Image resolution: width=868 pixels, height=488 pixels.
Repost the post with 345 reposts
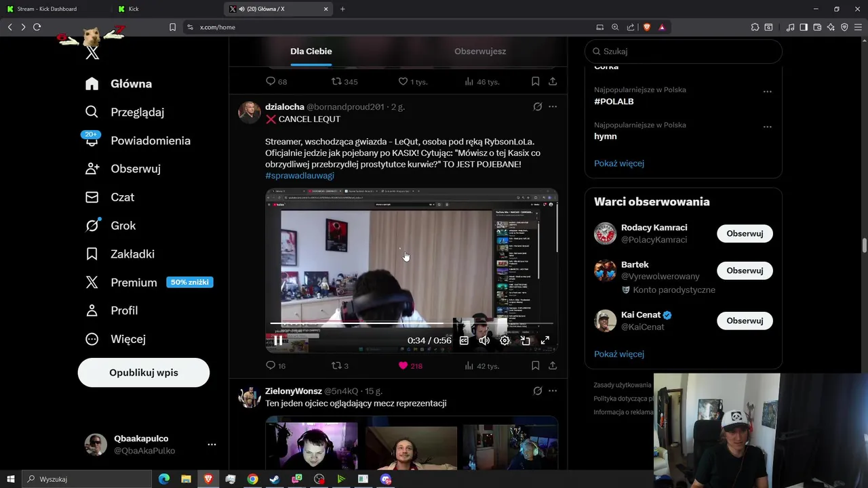pyautogui.click(x=344, y=82)
